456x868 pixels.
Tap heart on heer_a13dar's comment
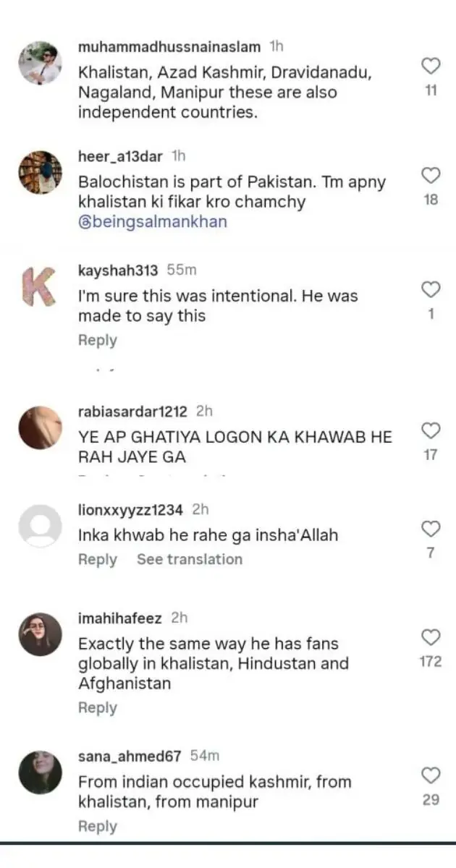tap(431, 175)
